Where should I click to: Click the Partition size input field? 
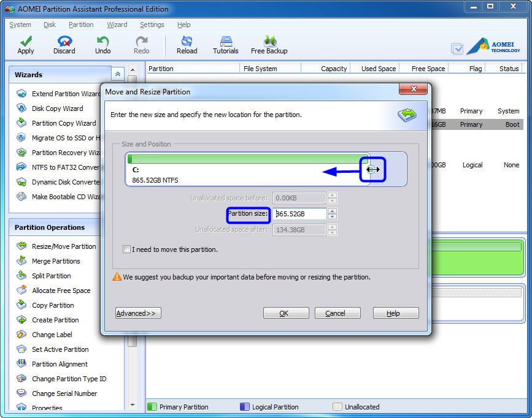(299, 214)
